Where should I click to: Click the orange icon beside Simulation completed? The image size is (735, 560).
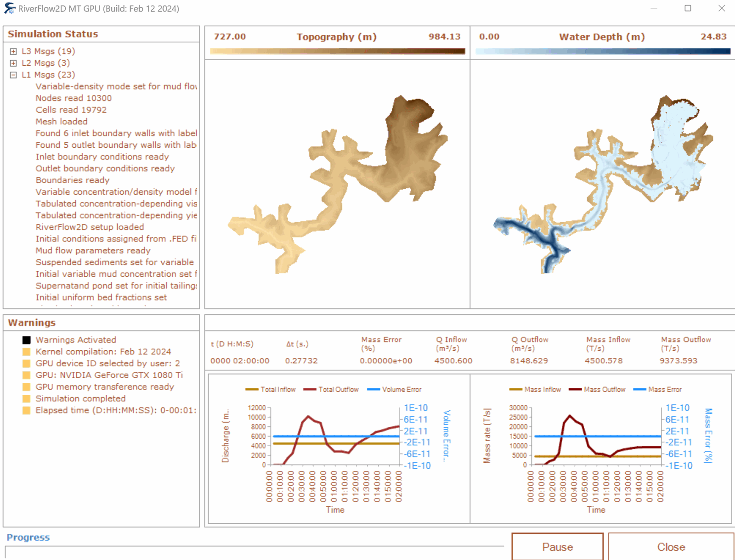click(x=27, y=398)
